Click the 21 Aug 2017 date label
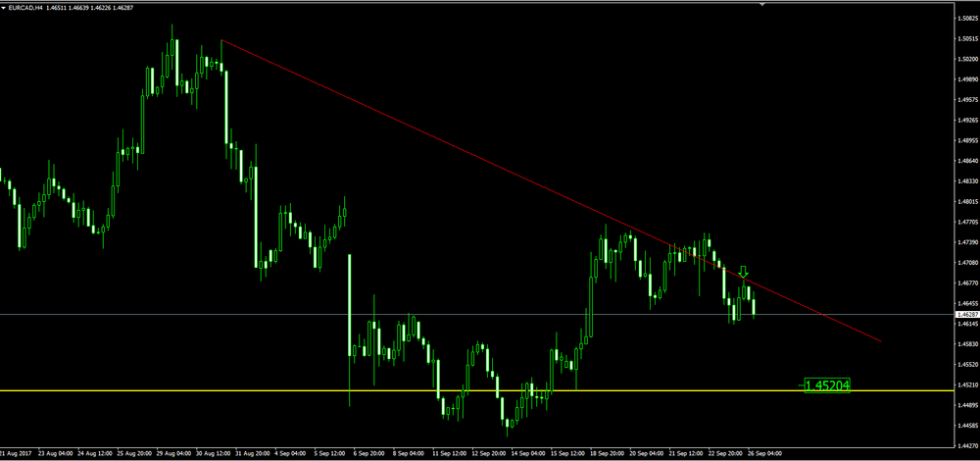980x461 pixels. [x=15, y=453]
